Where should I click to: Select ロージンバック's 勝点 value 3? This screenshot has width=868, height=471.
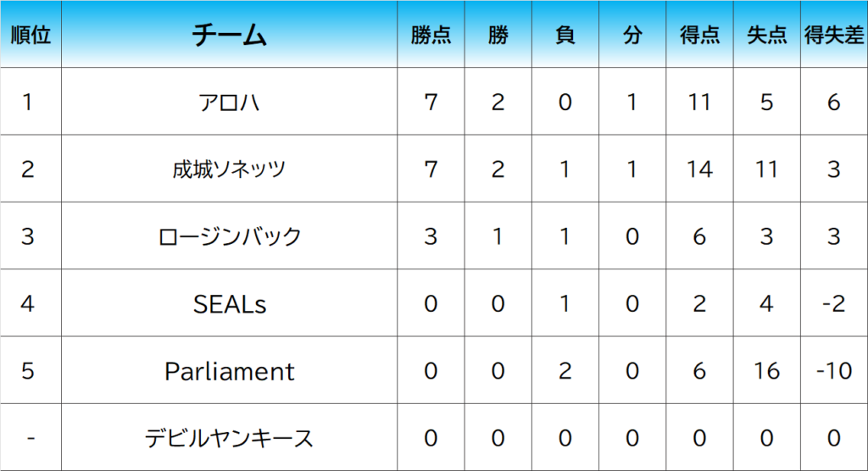pyautogui.click(x=431, y=236)
